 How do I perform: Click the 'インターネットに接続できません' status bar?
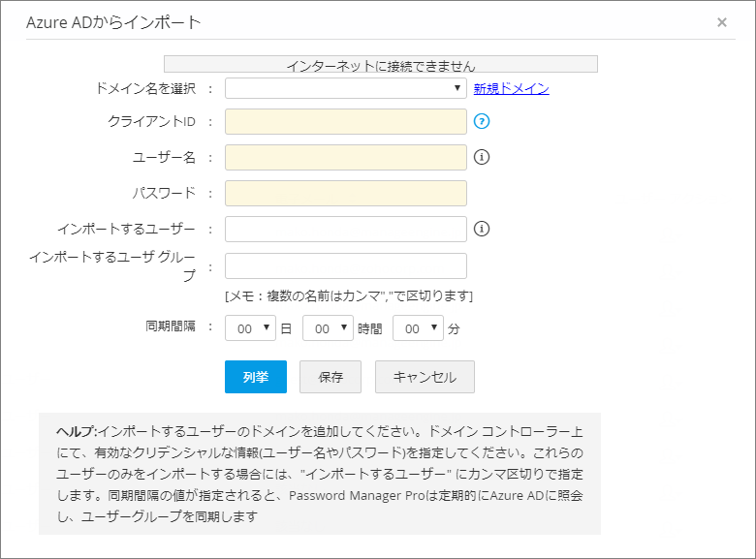click(381, 65)
